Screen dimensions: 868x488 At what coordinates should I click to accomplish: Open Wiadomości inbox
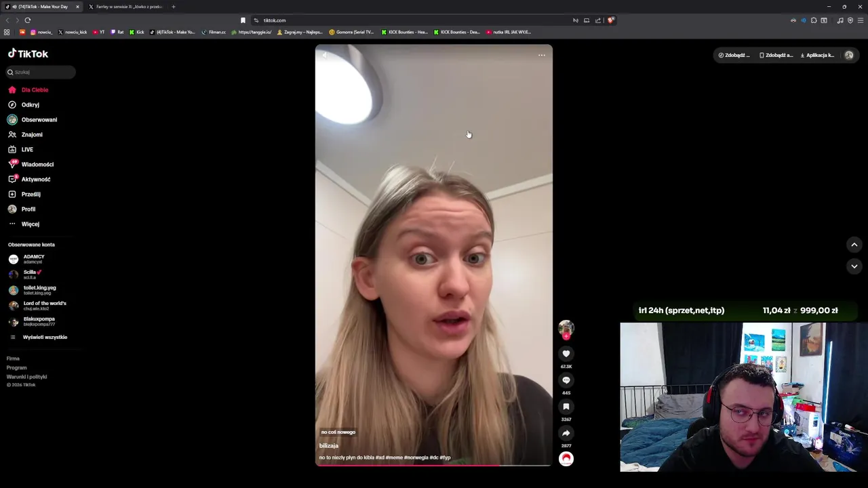(31, 165)
